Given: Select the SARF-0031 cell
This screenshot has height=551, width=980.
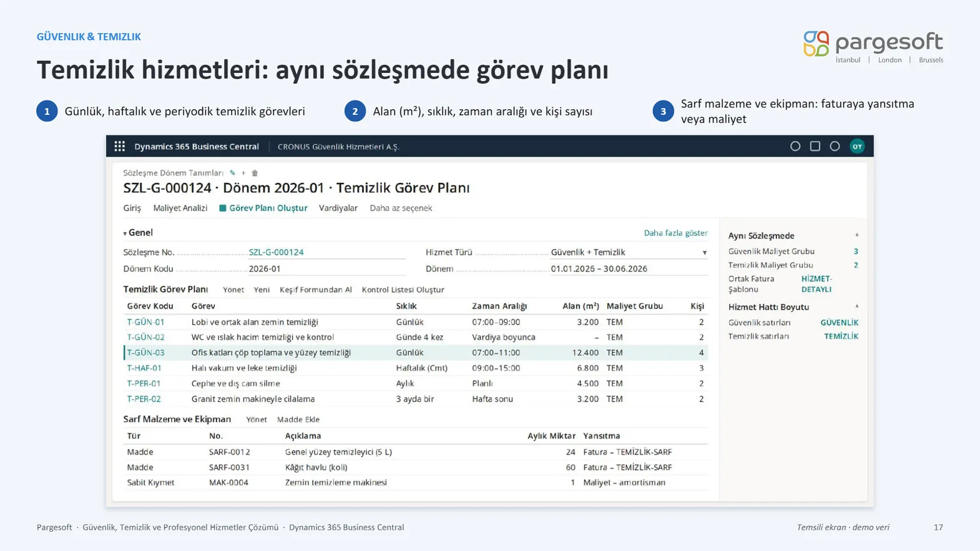Looking at the screenshot, I should [x=229, y=467].
